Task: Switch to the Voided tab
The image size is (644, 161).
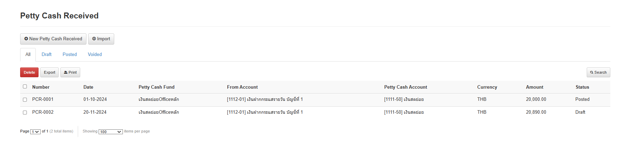Action: (95, 55)
